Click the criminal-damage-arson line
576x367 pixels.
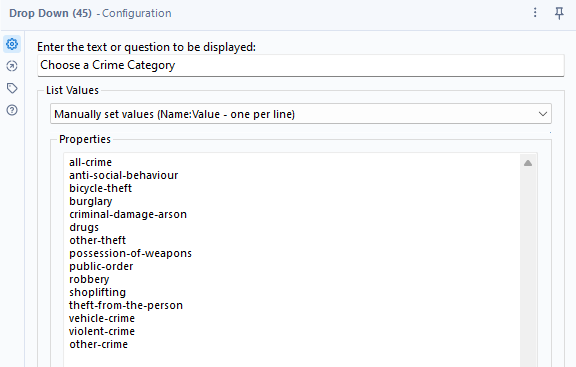click(x=128, y=214)
